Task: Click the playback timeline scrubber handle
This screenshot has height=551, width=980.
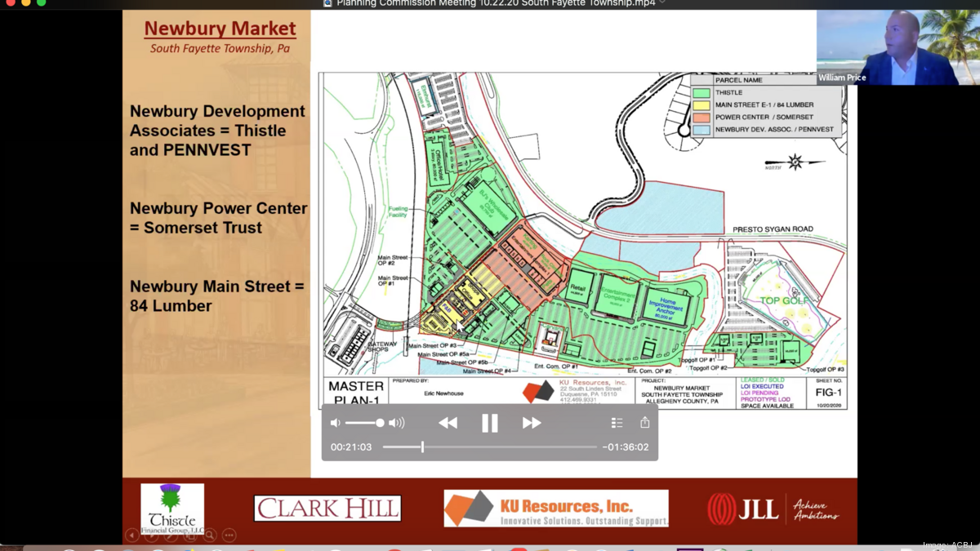Action: click(x=422, y=447)
